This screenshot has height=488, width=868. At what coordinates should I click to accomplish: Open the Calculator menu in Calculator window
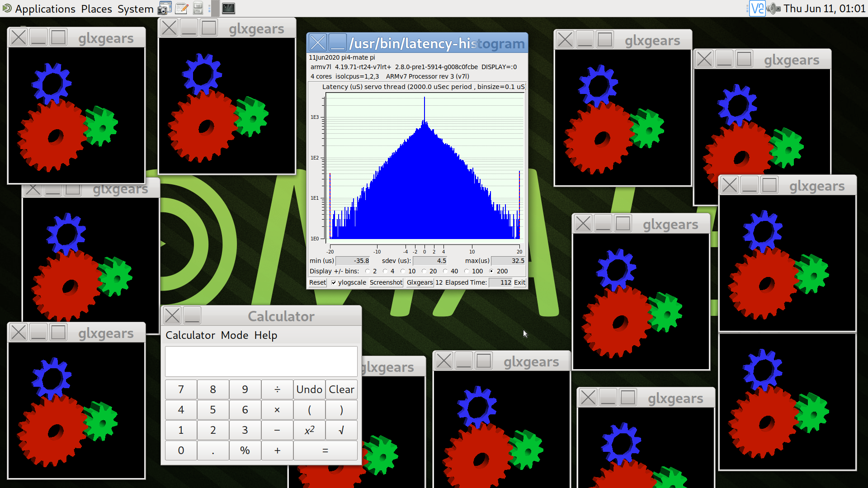(x=190, y=335)
